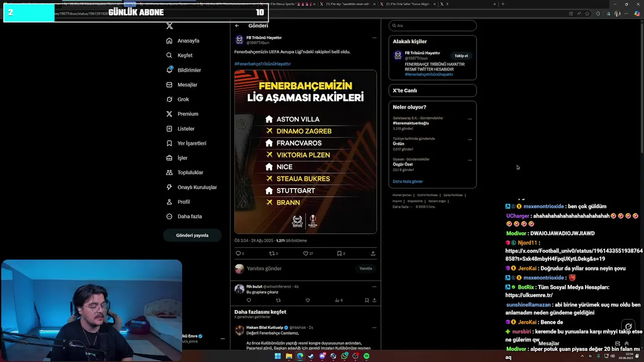Open Keşfet search page
Viewport: 644px width, 362px height.
(x=180, y=55)
